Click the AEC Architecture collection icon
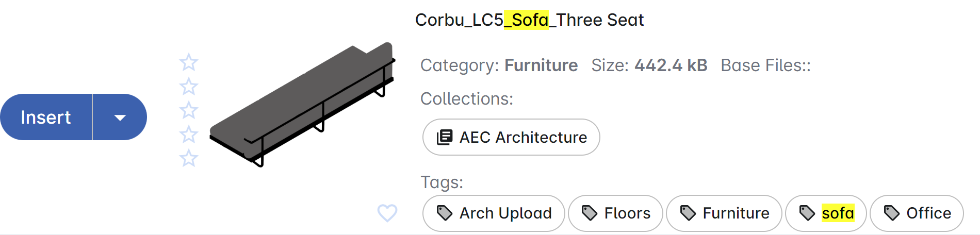 (445, 138)
